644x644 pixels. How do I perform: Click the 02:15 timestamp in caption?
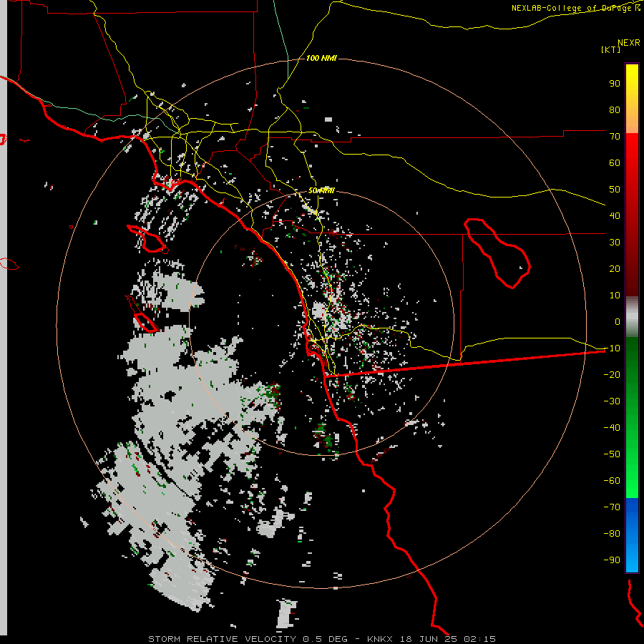[479, 639]
